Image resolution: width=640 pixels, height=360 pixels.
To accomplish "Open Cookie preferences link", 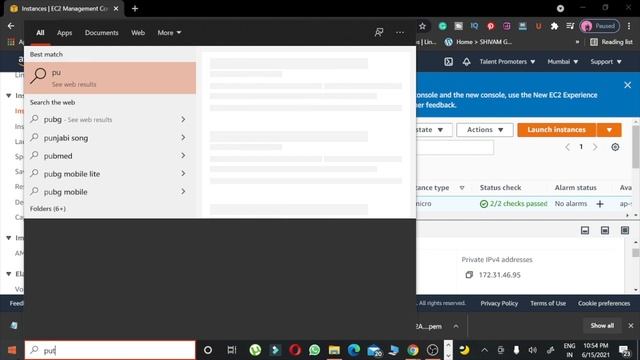I will (x=604, y=303).
